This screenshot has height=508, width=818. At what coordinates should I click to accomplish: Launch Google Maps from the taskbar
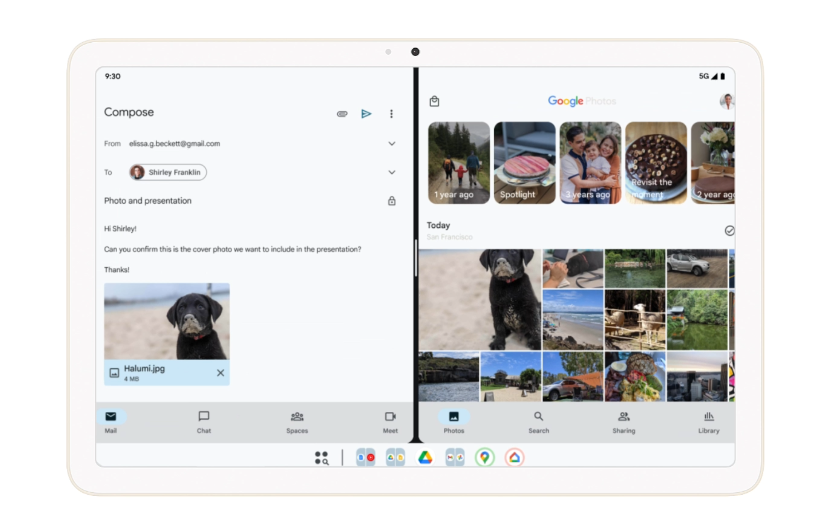[484, 458]
